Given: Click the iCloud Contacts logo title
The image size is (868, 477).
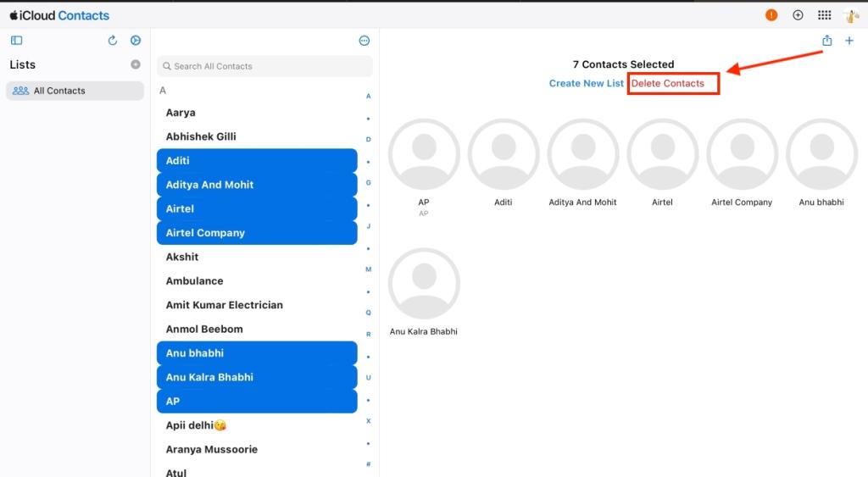Looking at the screenshot, I should click(x=59, y=15).
